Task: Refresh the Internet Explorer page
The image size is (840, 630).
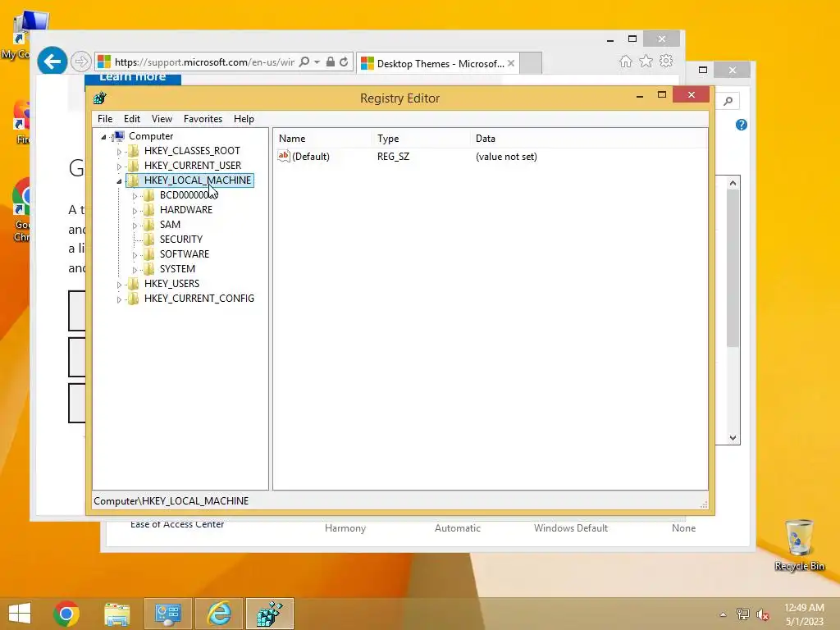Action: [344, 62]
